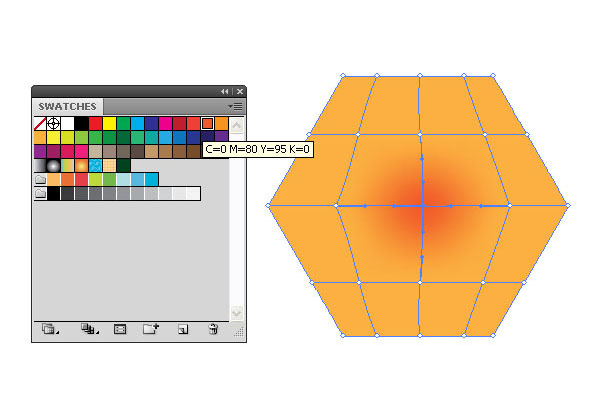This screenshot has width=600, height=412.
Task: Select bottom middle mesh point on hexagon edge
Action: 420,335
